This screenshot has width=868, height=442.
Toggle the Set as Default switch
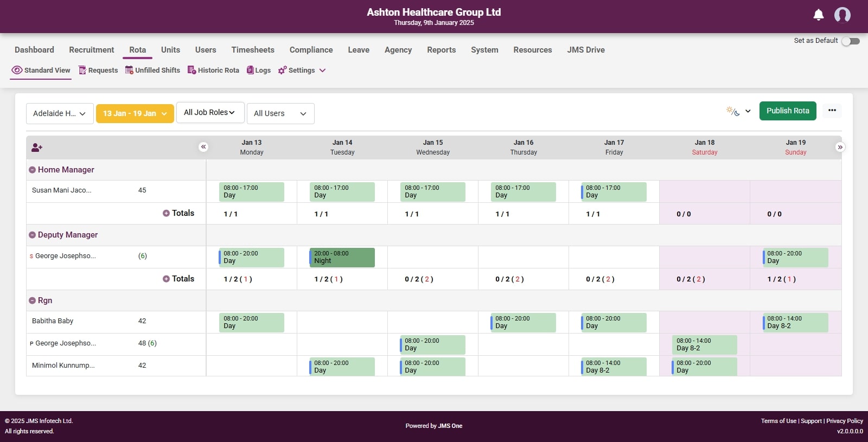coord(851,41)
